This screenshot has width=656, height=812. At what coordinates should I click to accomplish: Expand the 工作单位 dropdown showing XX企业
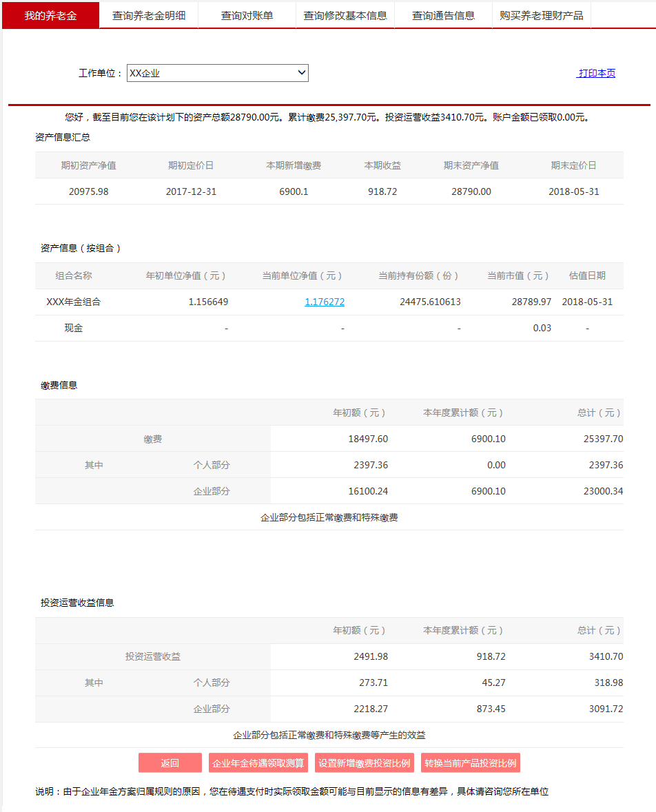click(217, 73)
